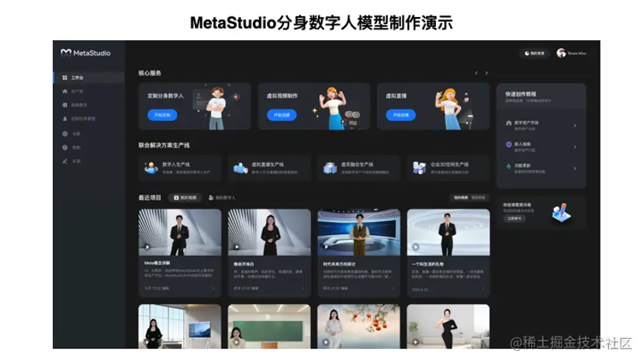Switch to the video tab beside 最近项目
The height and width of the screenshot is (363, 644).
pos(185,198)
